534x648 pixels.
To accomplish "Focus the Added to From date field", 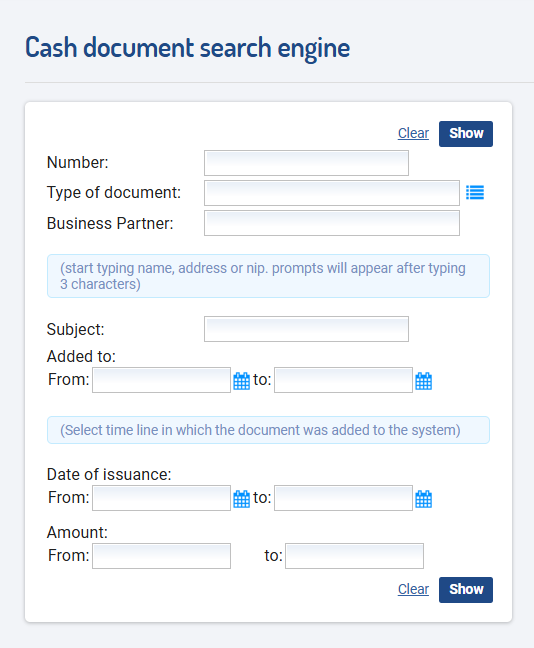I will 161,380.
